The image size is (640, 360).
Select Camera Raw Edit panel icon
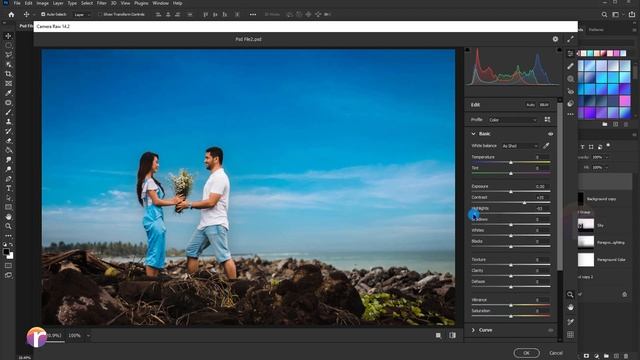pyautogui.click(x=570, y=53)
